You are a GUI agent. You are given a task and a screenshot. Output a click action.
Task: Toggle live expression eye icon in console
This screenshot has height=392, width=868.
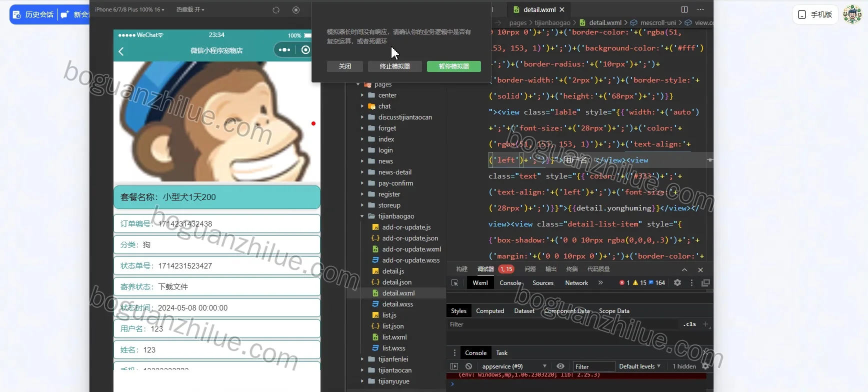[560, 366]
